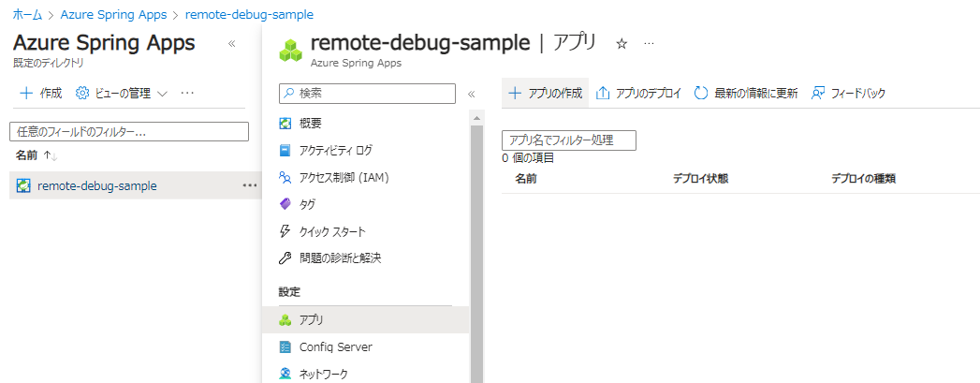Click the 作成 plus icon
This screenshot has width=980, height=383.
pos(26,93)
